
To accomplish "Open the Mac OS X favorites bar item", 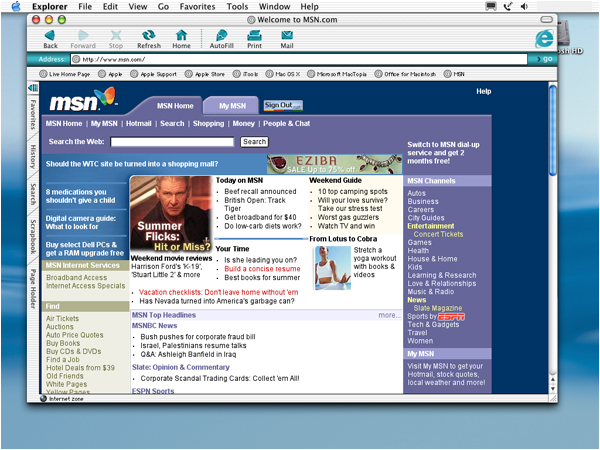I will 283,74.
